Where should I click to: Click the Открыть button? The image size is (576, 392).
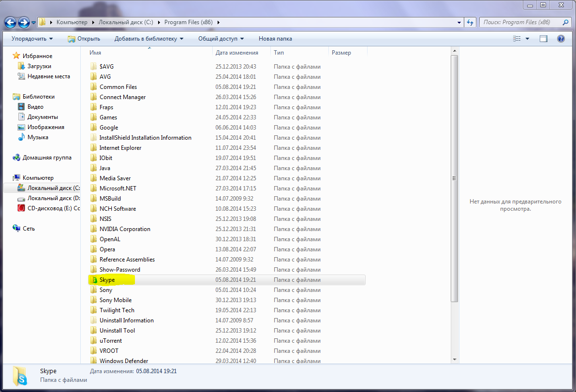click(84, 39)
